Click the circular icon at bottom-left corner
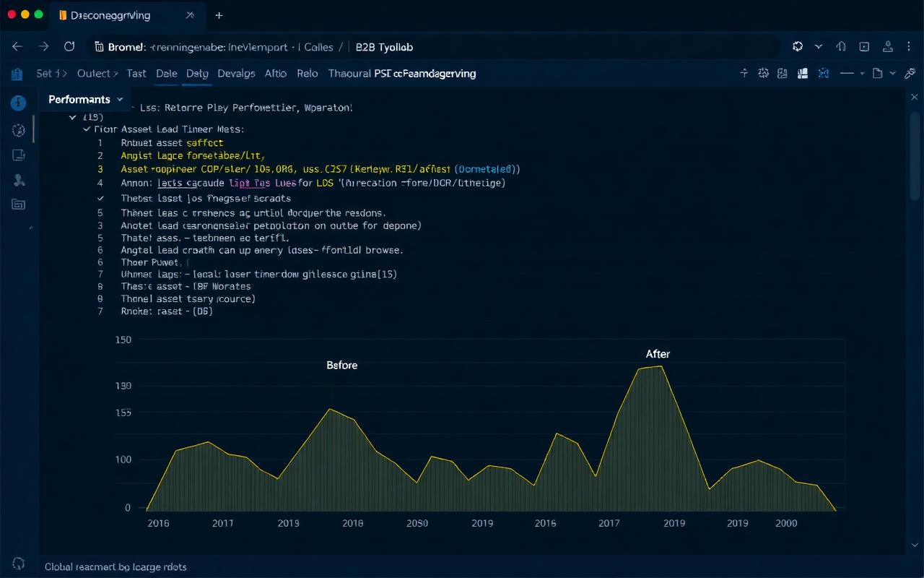 (x=19, y=563)
